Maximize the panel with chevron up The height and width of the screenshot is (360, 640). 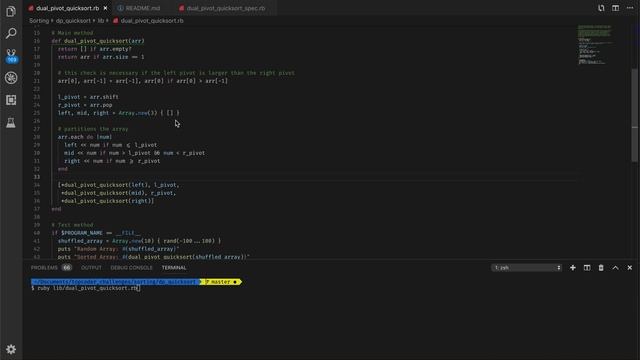[x=616, y=268]
